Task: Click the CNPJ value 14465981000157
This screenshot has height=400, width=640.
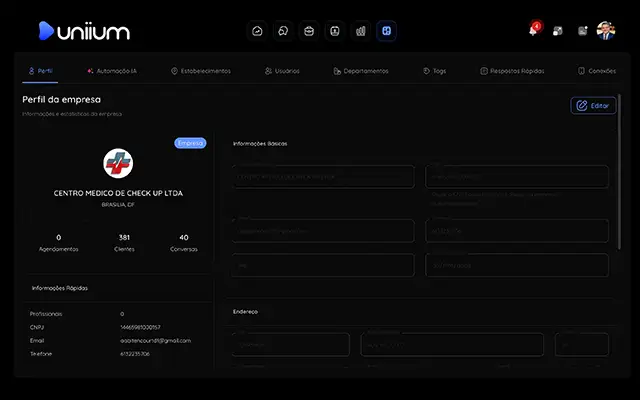Action: (140, 327)
